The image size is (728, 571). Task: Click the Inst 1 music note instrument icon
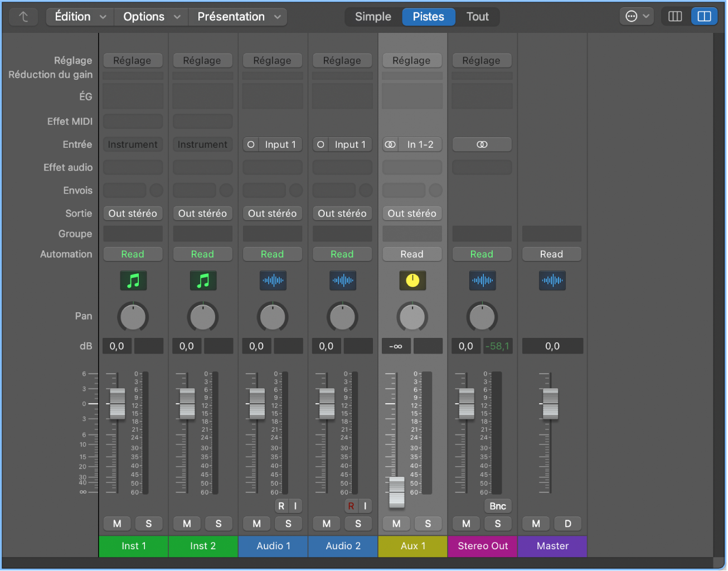coord(133,280)
